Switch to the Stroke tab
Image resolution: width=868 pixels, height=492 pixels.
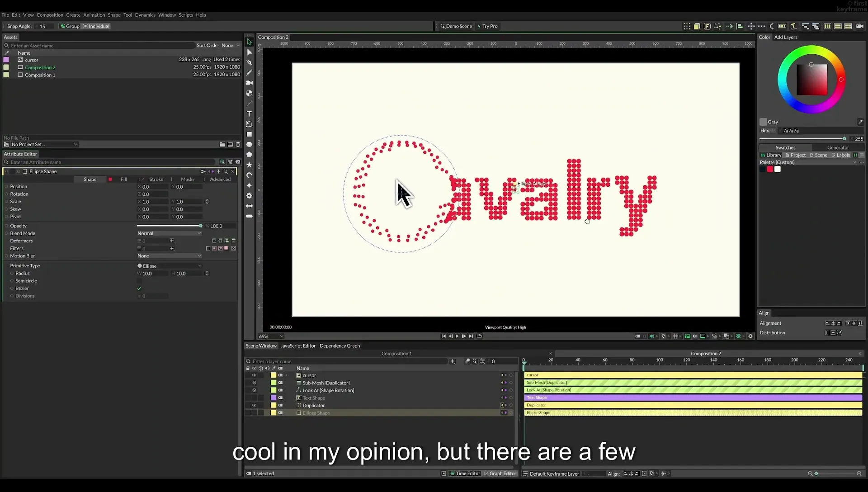point(156,180)
